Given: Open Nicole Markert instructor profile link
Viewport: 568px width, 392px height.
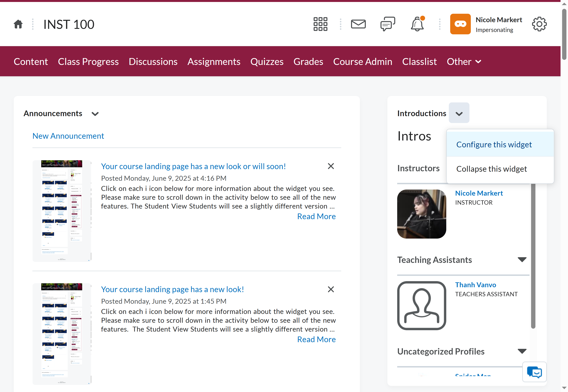Looking at the screenshot, I should coord(479,193).
